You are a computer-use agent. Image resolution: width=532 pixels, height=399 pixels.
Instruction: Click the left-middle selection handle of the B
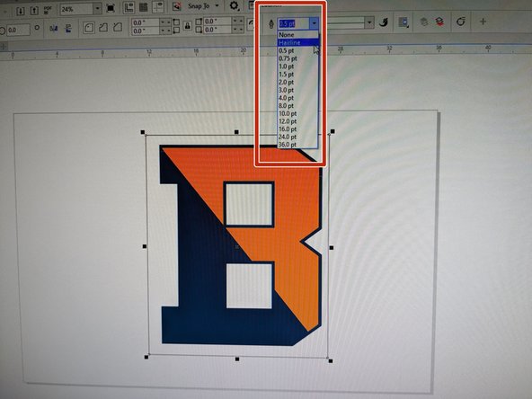[145, 246]
